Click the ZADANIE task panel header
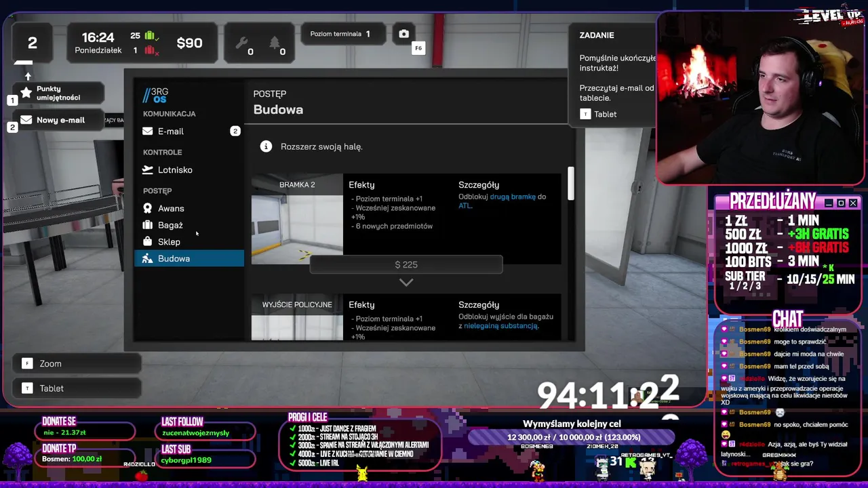 (x=597, y=35)
